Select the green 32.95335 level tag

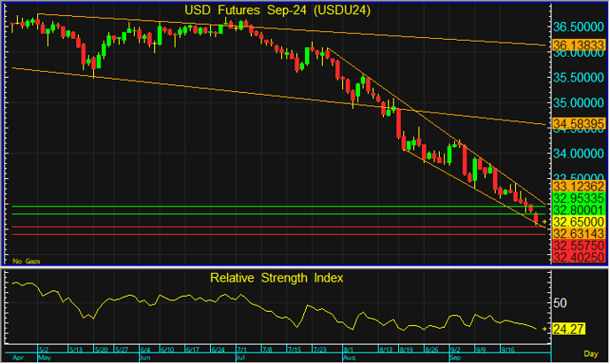click(578, 198)
